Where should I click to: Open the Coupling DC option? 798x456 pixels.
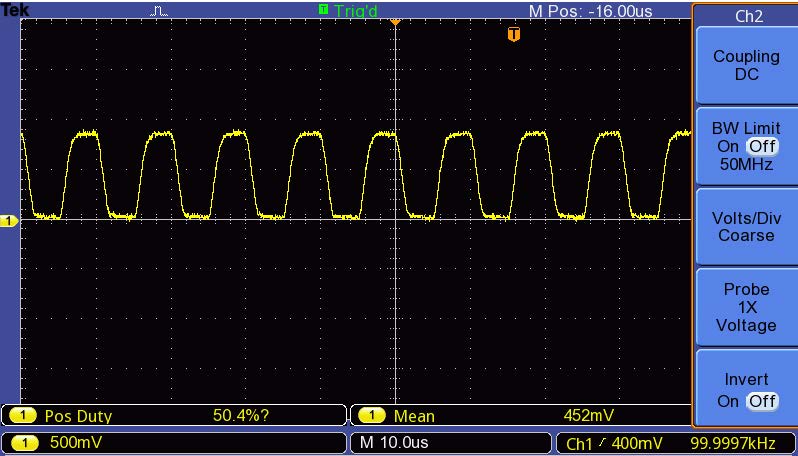(745, 66)
